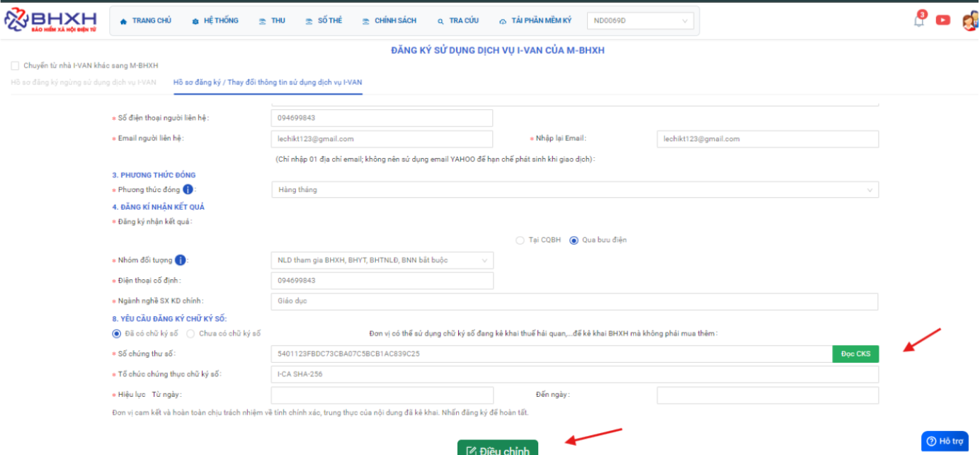Expand the Nhóm đối tượng dropdown
This screenshot has width=980, height=455.
coord(382,260)
